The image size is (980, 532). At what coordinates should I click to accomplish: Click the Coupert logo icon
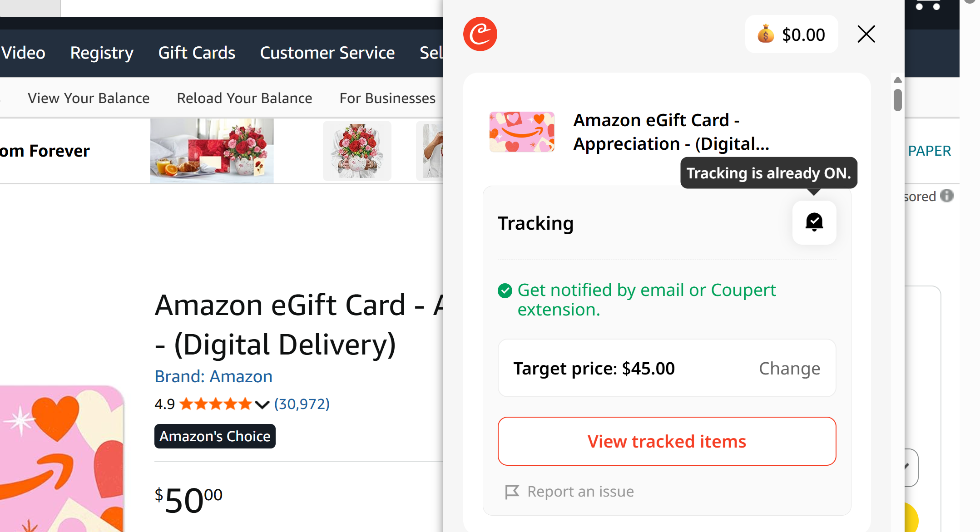click(480, 34)
